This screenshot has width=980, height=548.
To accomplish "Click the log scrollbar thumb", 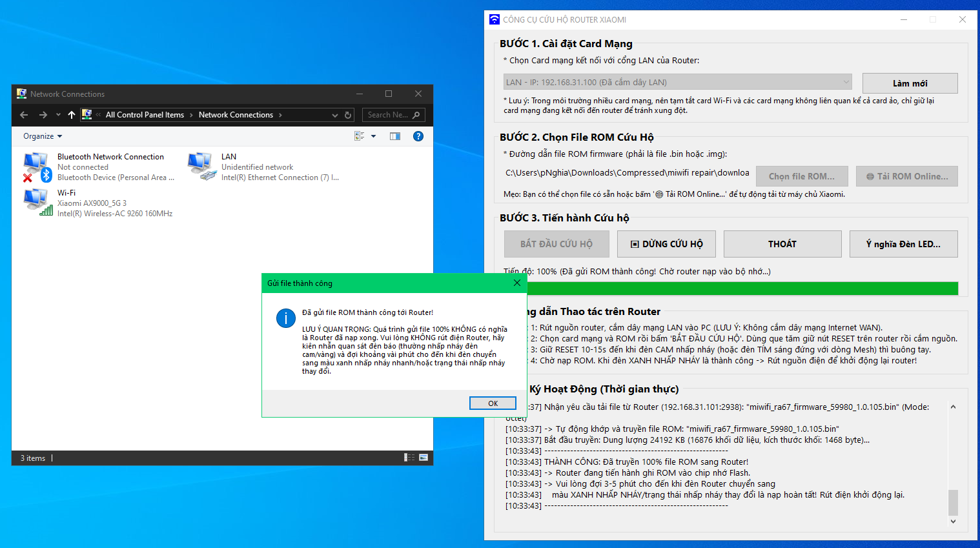I will pyautogui.click(x=953, y=502).
